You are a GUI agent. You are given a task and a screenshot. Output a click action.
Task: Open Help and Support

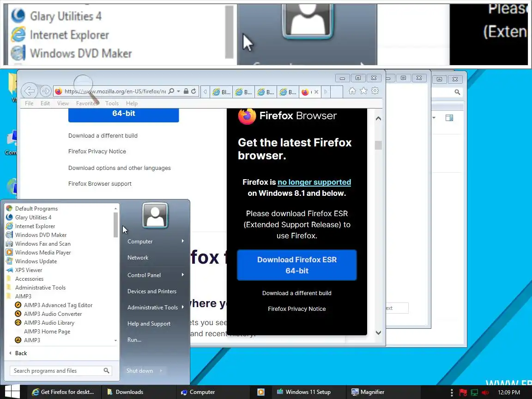click(x=149, y=324)
